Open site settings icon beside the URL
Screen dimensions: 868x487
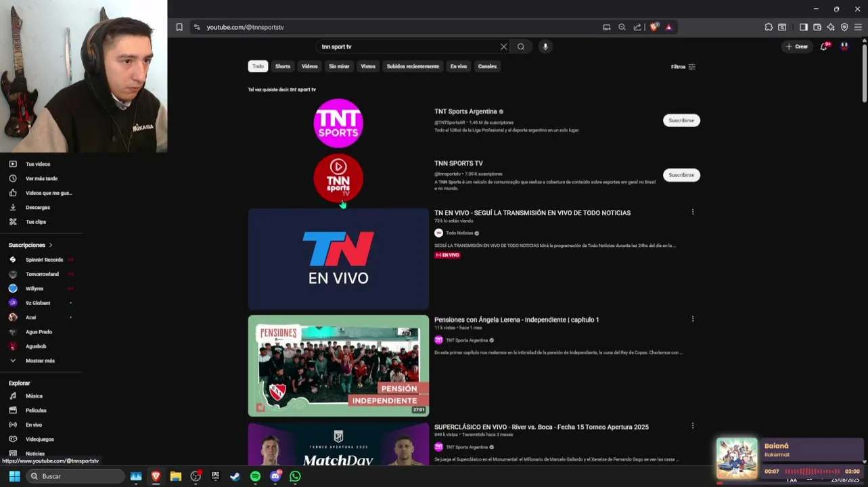[x=197, y=27]
